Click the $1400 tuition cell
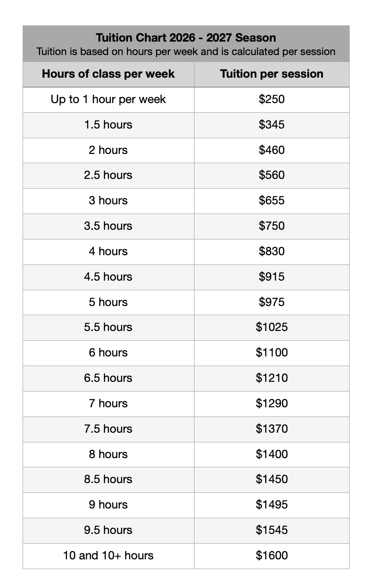The height and width of the screenshot is (588, 376). point(272,454)
